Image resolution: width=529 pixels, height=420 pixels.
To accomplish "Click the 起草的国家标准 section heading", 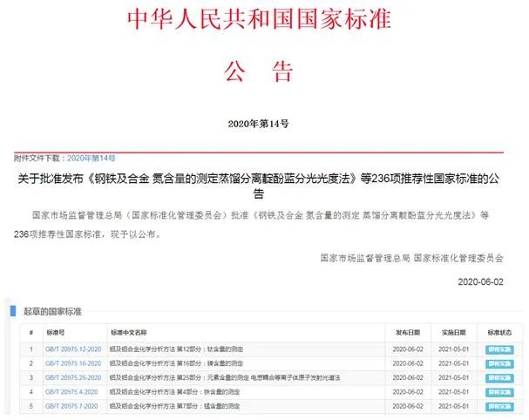I will pos(53,310).
